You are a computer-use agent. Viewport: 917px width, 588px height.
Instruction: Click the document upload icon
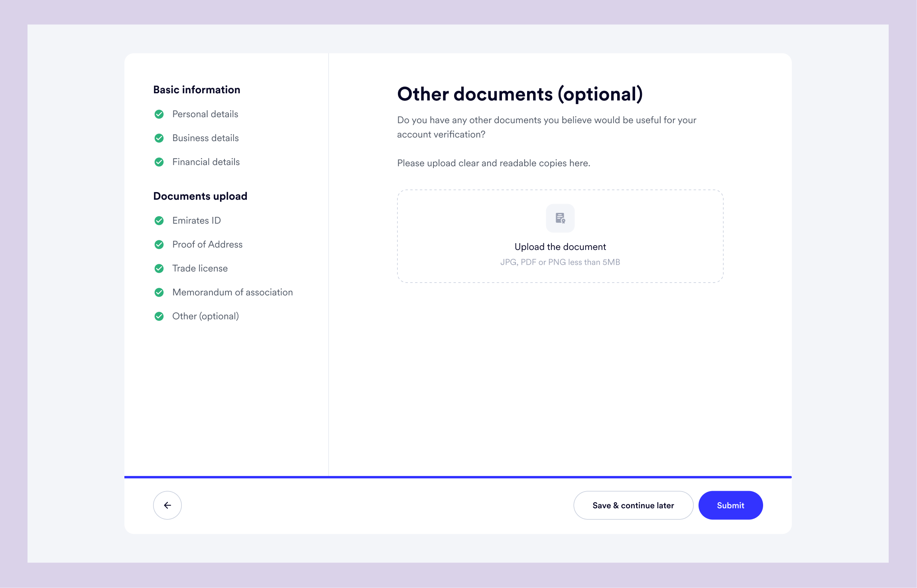pos(560,218)
